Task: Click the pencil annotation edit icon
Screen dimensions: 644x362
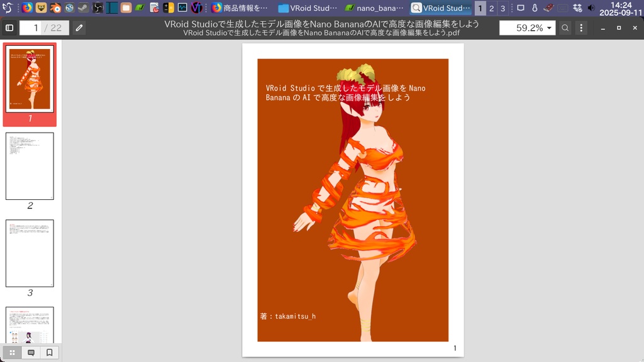Action: (x=79, y=28)
